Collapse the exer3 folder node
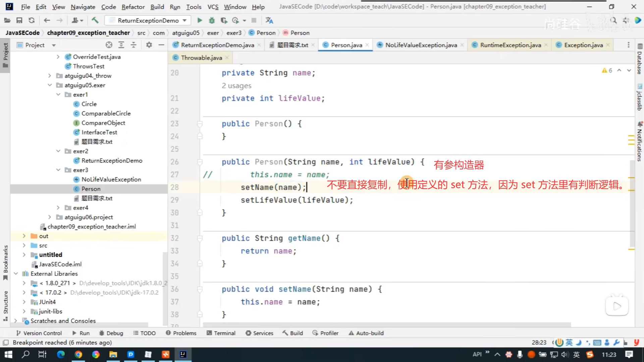The image size is (644, 362). coord(58,170)
